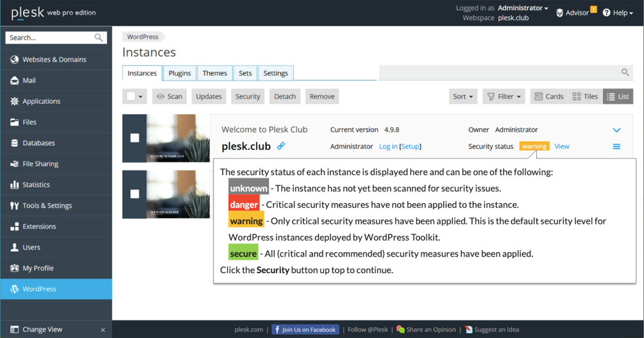644x338 pixels.
Task: Click the eye icon on Scan button
Action: click(x=160, y=96)
